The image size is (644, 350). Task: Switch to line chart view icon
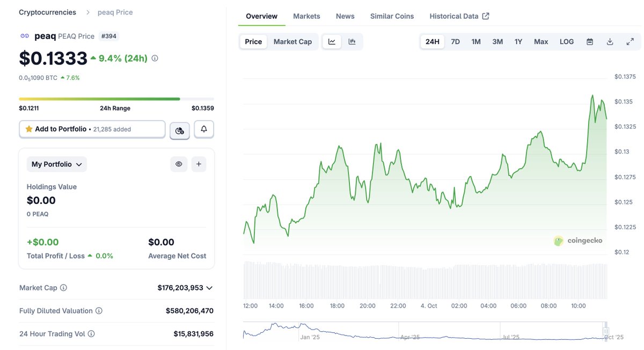(x=332, y=41)
